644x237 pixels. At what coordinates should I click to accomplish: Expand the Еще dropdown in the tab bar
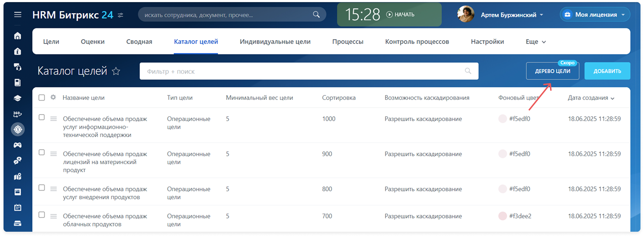[536, 42]
